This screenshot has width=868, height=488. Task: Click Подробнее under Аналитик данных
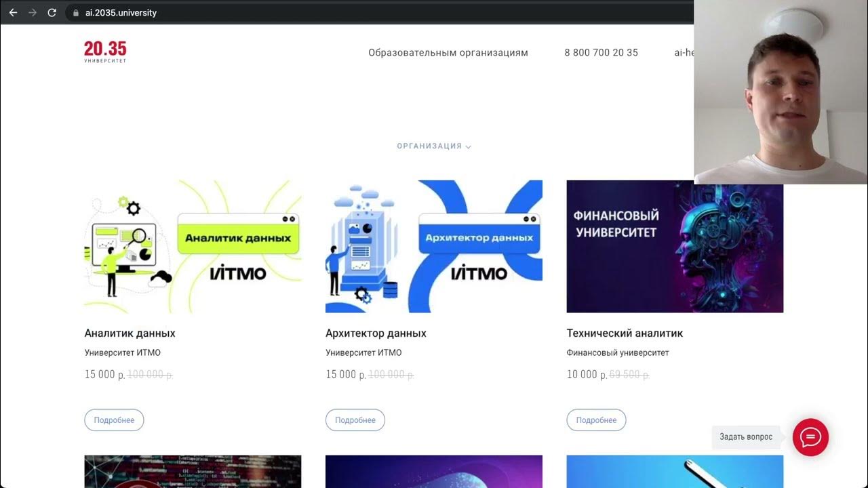[x=114, y=420]
